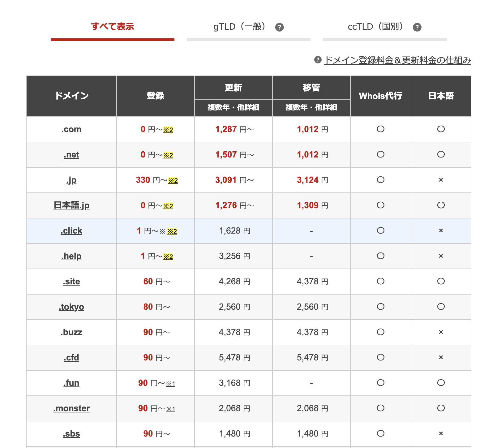This screenshot has height=448, width=501.
Task: Click 1,507 円 renewal price for .net
Action: (x=235, y=155)
